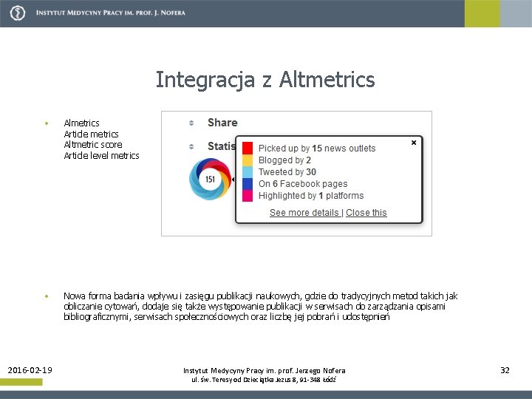Open the Share heading
Viewport: 532px width, 399px height.
tap(222, 123)
